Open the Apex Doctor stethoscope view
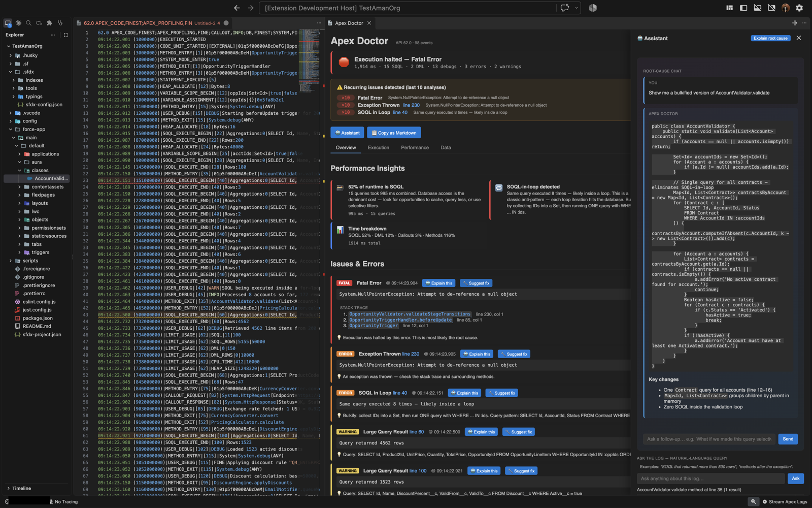The height and width of the screenshot is (508, 812). 60,23
